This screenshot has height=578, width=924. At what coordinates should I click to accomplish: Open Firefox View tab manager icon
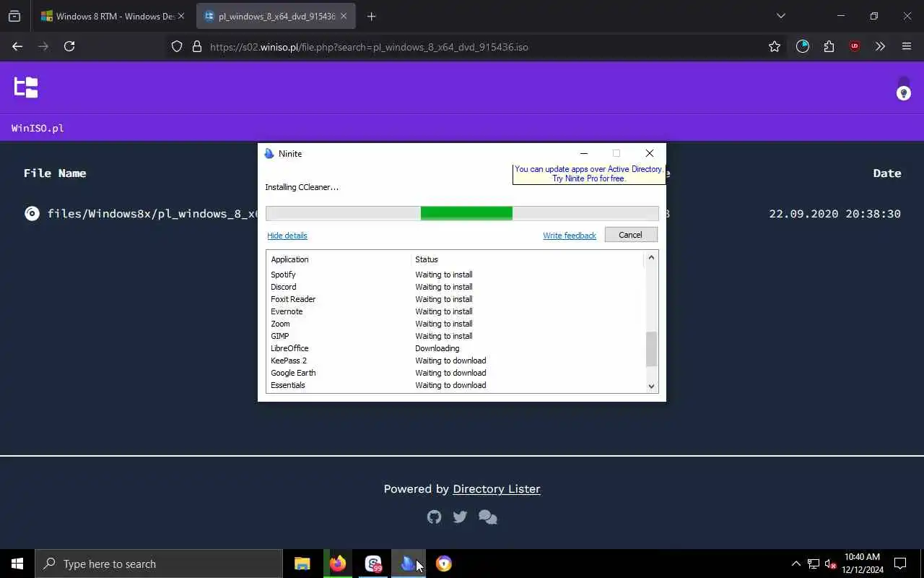point(14,16)
